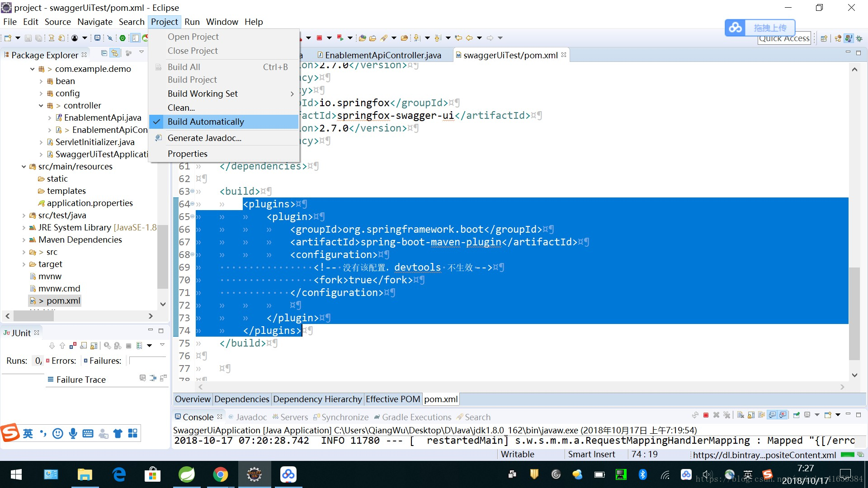Open Chrome from the Windows taskbar
868x488 pixels.
click(x=221, y=474)
